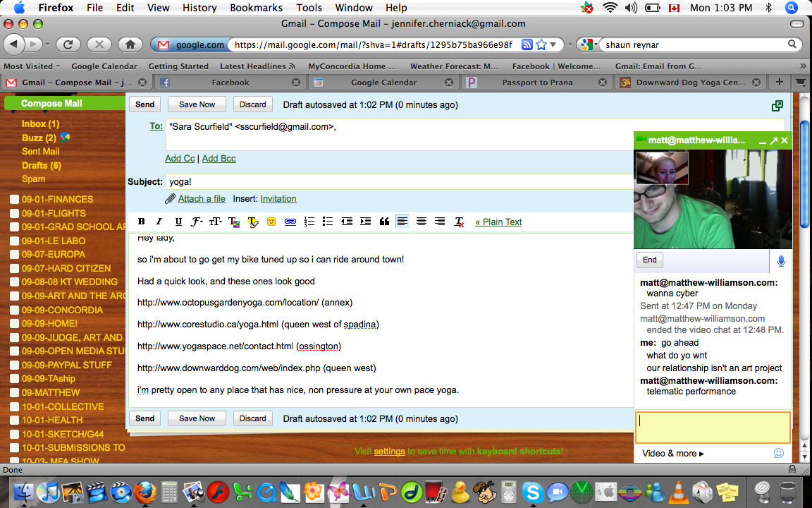Bookmark this page with the star

pos(541,44)
